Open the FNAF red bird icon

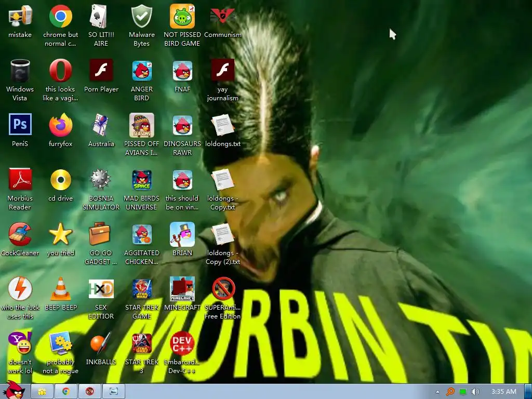click(182, 71)
